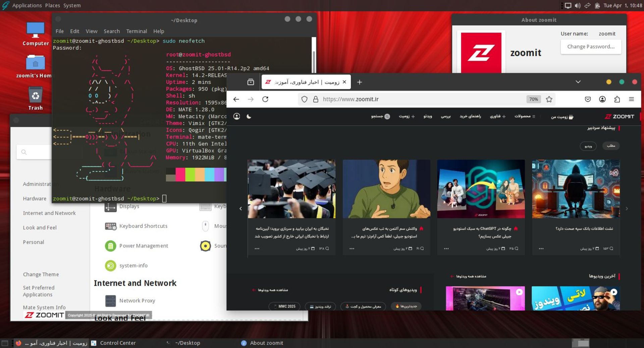Click the cyan neofetch color block
Screen dimensions: 644x348
point(210,175)
